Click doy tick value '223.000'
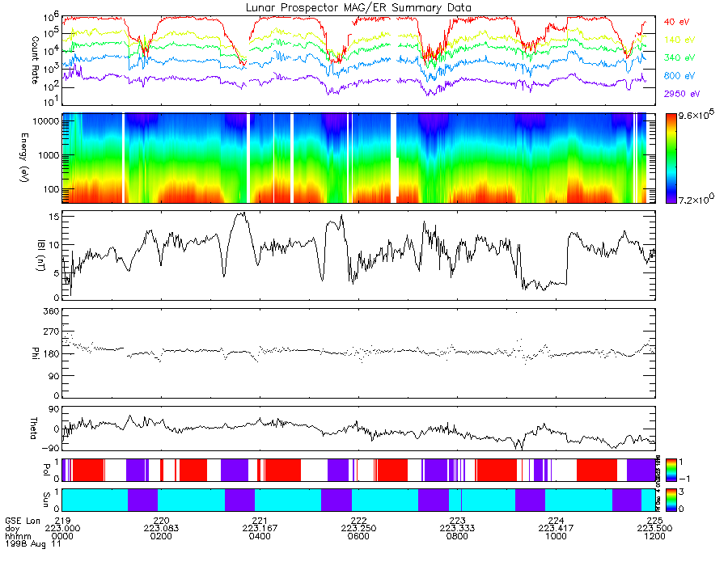The width and height of the screenshot is (728, 566). [x=62, y=529]
